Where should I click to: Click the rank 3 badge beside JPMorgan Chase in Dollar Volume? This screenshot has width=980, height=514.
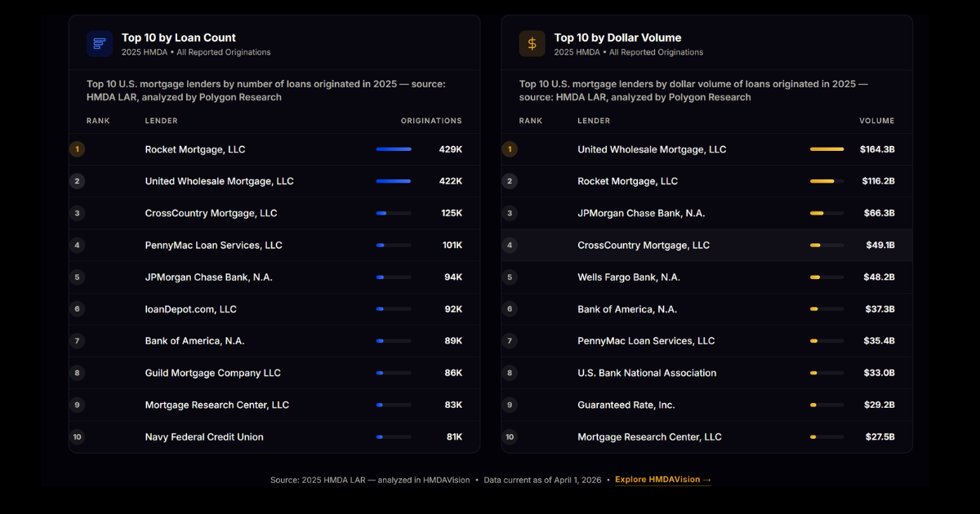coord(510,213)
